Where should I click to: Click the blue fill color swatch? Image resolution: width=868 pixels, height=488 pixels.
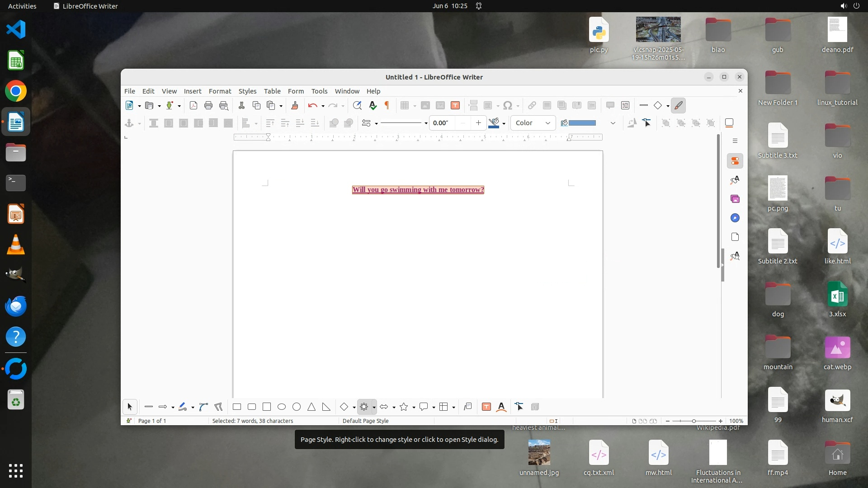[582, 123]
